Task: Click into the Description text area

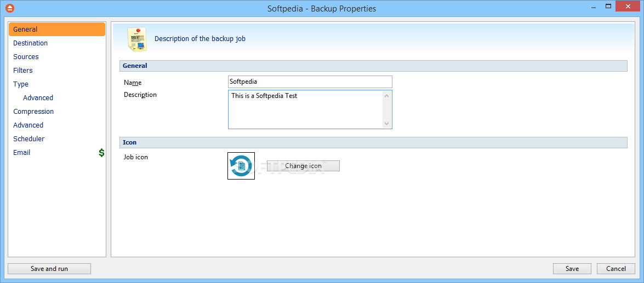Action: 306,109
